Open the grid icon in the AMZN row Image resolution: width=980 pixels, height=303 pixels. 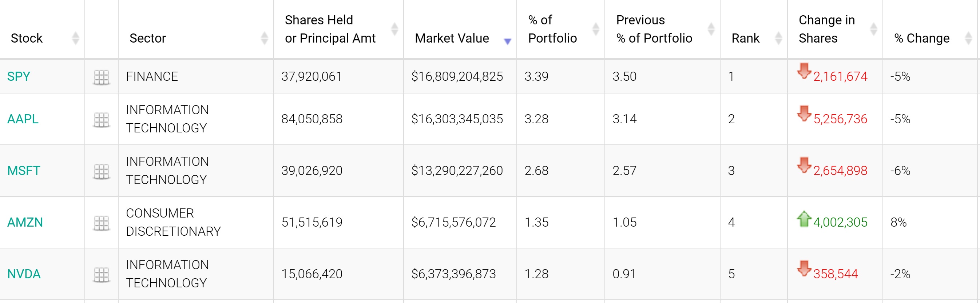[101, 223]
